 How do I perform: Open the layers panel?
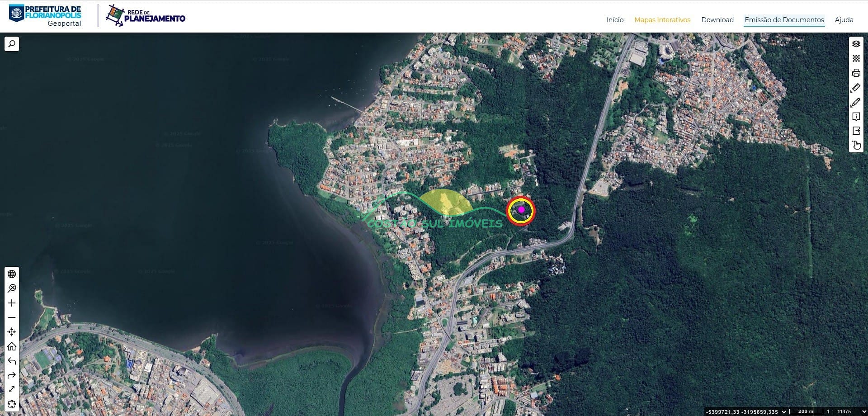[x=856, y=44]
